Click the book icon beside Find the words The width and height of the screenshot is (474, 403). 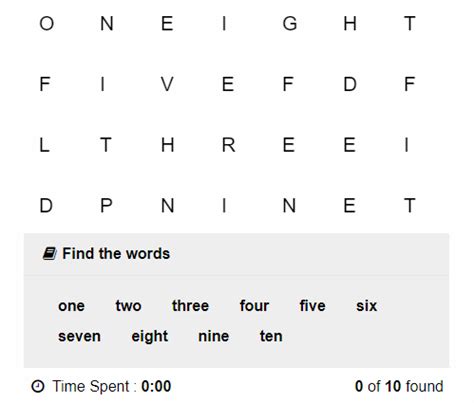pyautogui.click(x=49, y=254)
